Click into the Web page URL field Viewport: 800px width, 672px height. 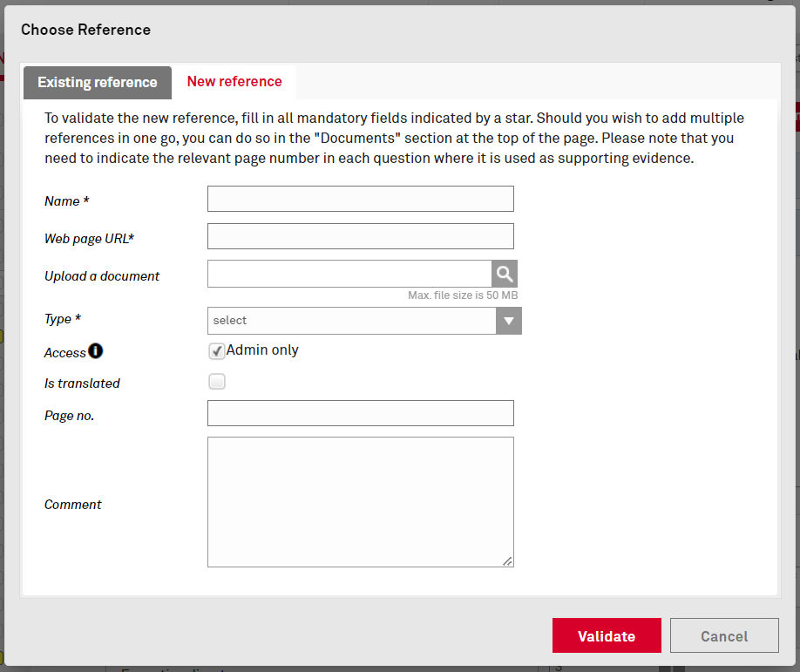click(361, 236)
